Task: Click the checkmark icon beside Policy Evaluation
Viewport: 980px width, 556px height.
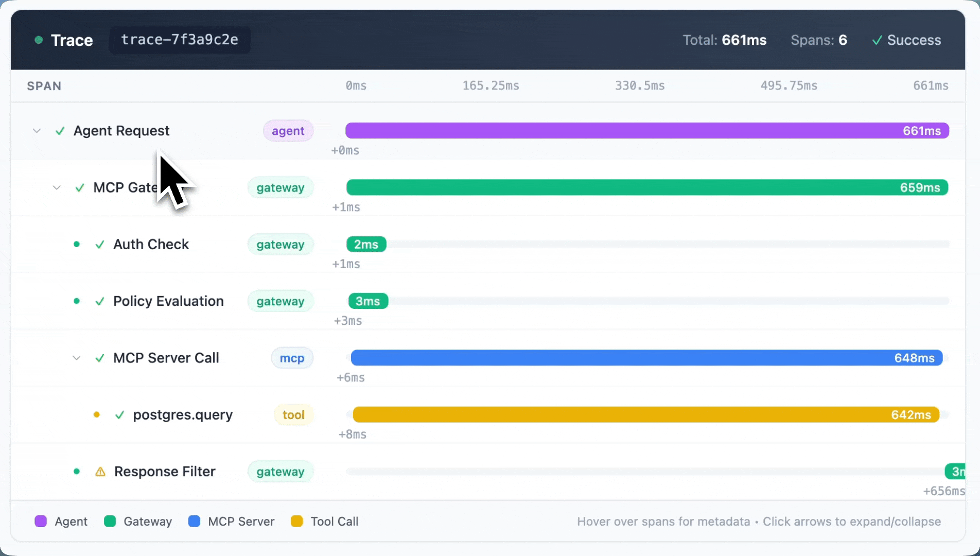Action: [100, 301]
